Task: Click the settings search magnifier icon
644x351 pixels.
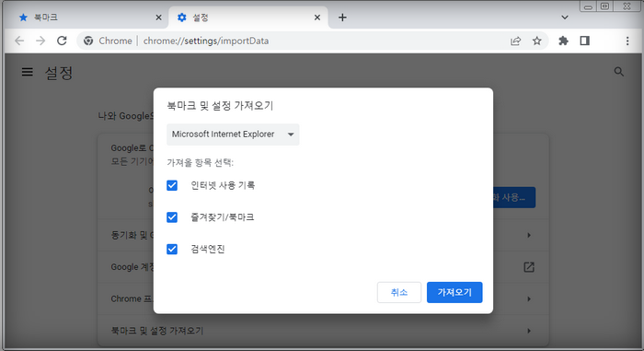Action: click(619, 72)
